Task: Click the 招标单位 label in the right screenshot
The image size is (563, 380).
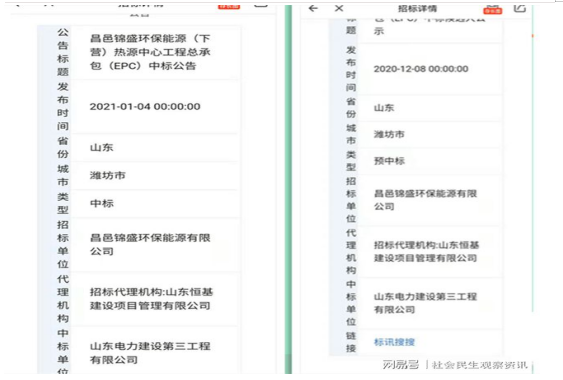Action: (x=351, y=200)
